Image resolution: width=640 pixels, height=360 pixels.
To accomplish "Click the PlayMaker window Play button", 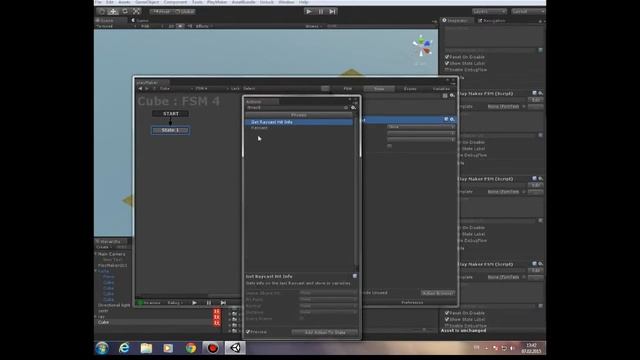I will coord(194,303).
